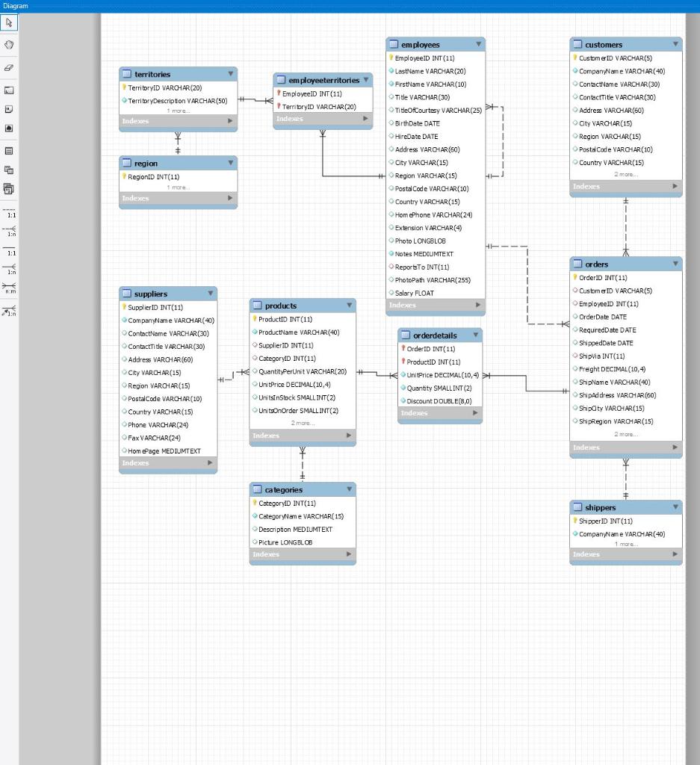Select the top 1:1 relationship tool
The image size is (700, 765).
9,213
